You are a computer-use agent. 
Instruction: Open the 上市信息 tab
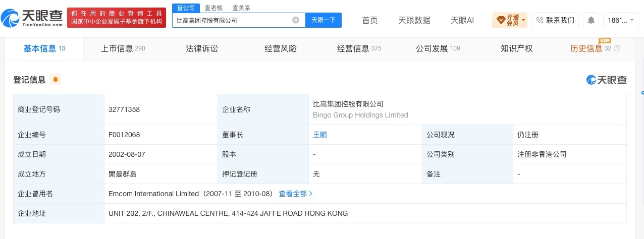(123, 48)
